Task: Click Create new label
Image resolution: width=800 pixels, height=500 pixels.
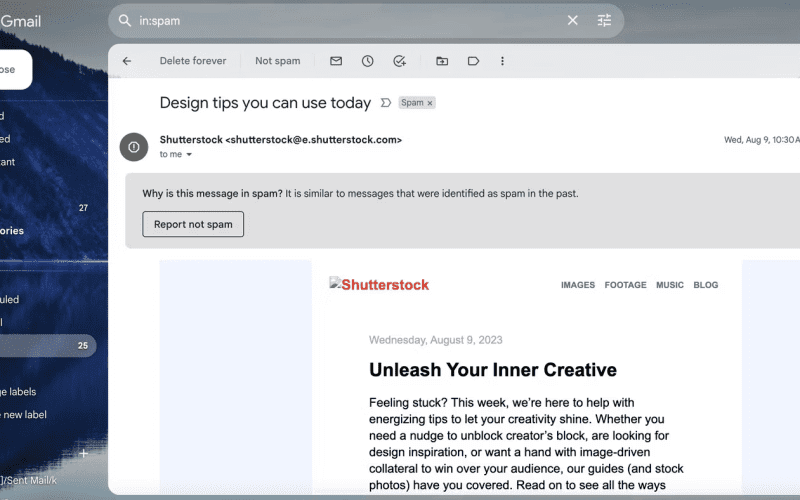Action: [23, 415]
